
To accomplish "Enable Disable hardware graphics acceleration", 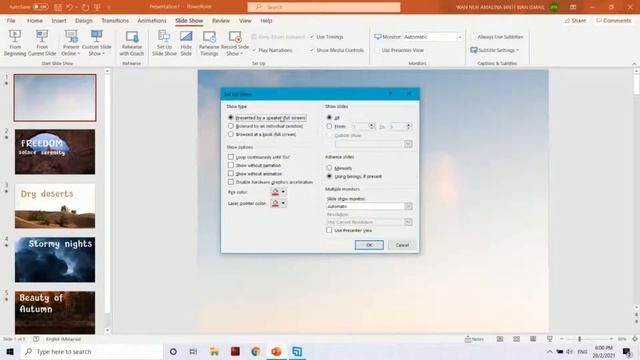I will (231, 182).
